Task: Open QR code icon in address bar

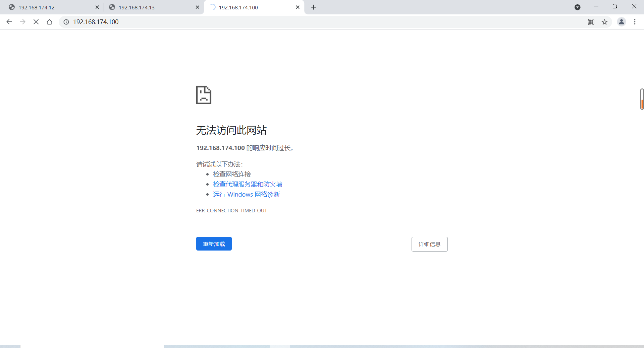Action: pos(591,22)
